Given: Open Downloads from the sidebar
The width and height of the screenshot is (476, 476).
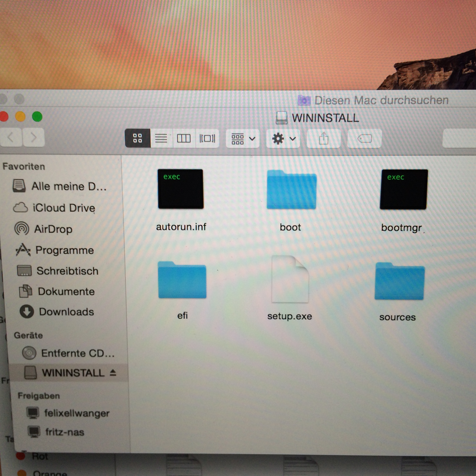Looking at the screenshot, I should (x=66, y=312).
